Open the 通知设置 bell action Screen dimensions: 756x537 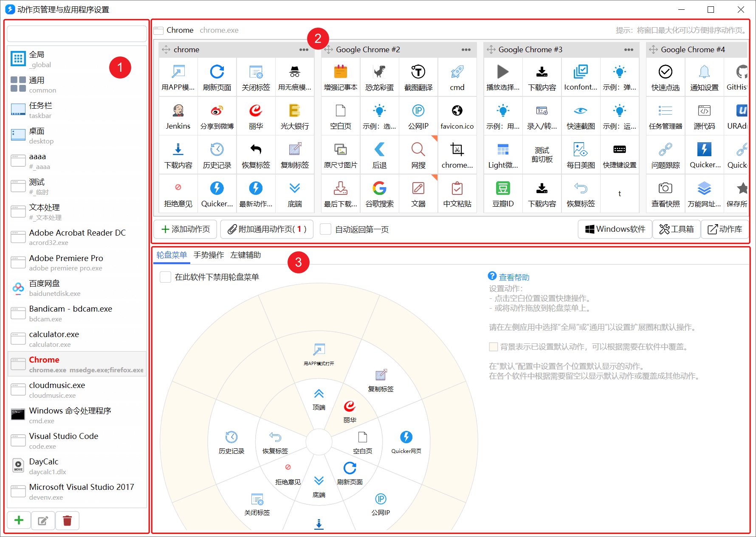point(704,77)
